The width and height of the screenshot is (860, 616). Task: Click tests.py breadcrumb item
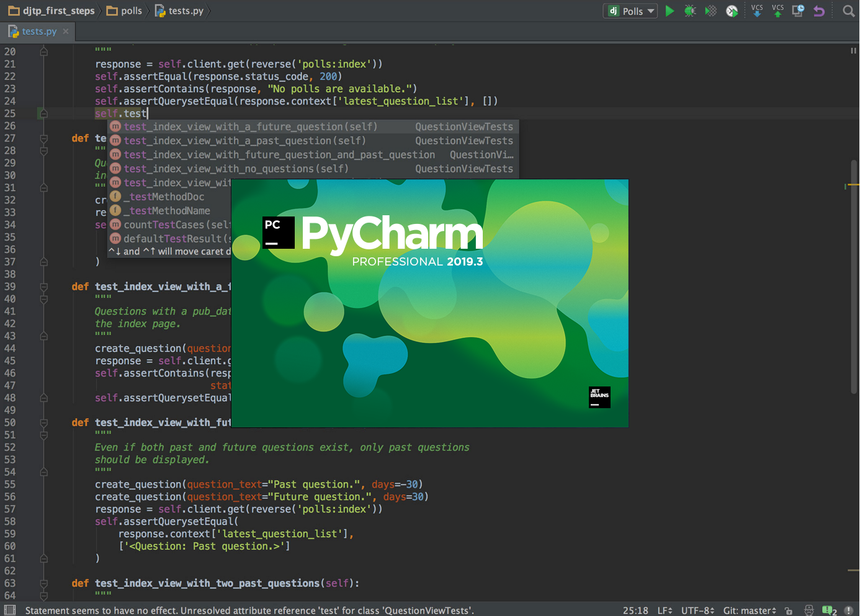pos(179,11)
